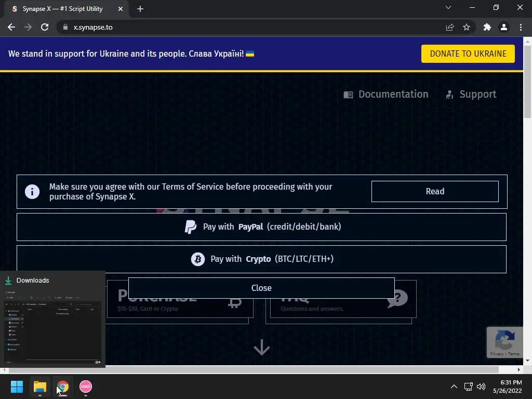Click the down arrow at the page bottom
The width and height of the screenshot is (532, 399).
[x=262, y=348]
